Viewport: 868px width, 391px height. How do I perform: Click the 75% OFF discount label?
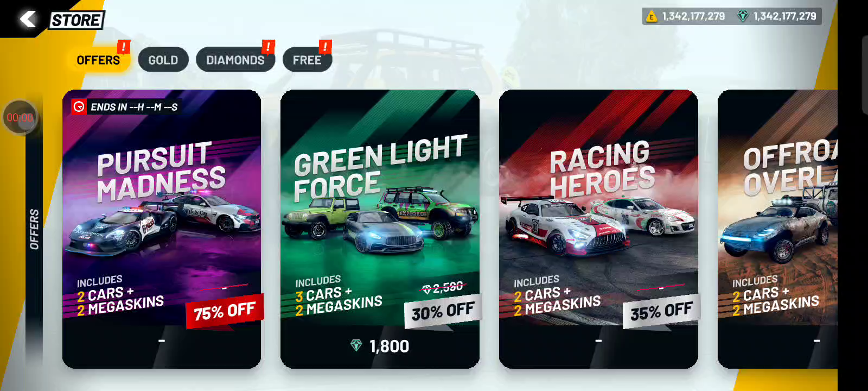[225, 311]
